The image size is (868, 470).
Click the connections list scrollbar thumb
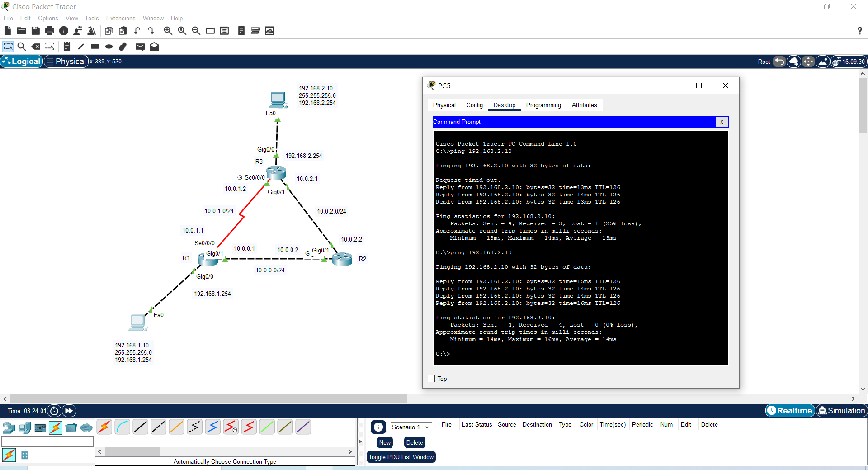tap(132, 451)
